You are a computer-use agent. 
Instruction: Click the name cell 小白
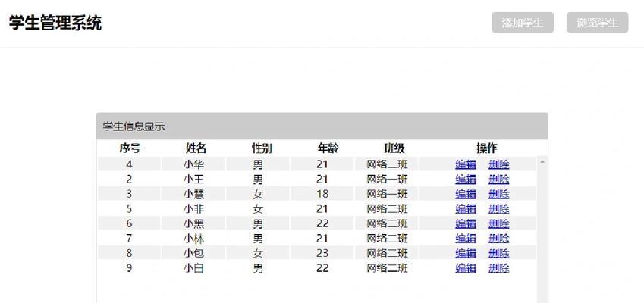click(x=193, y=268)
